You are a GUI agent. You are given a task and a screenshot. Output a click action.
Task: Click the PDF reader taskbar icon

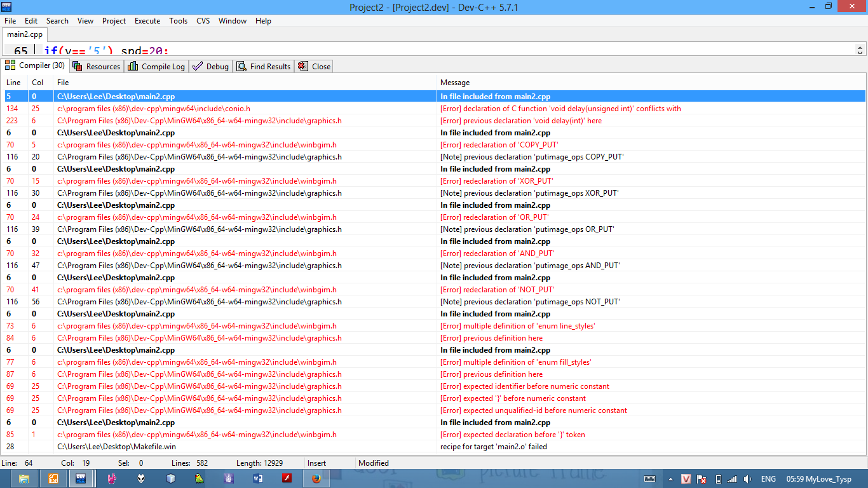tap(53, 478)
